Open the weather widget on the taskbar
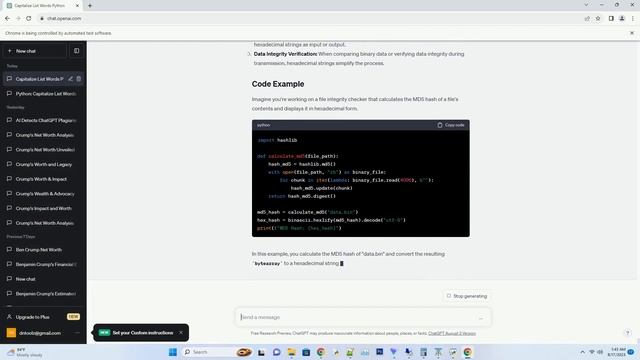The image size is (640, 360). coord(24,352)
